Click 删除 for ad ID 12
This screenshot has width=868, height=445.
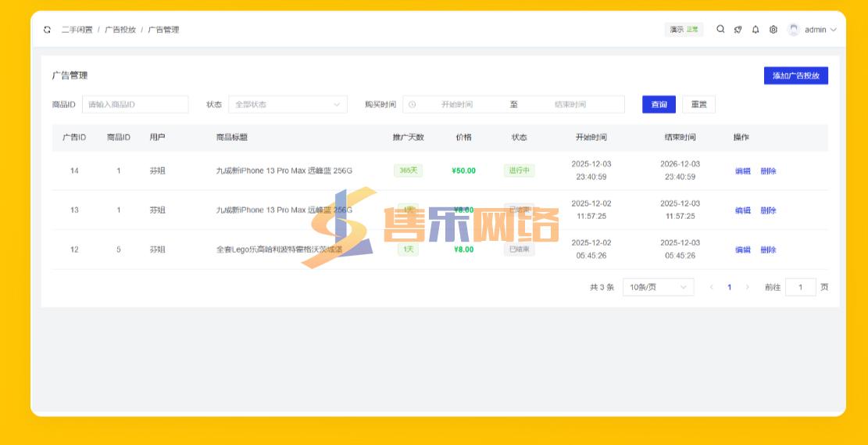click(x=768, y=250)
